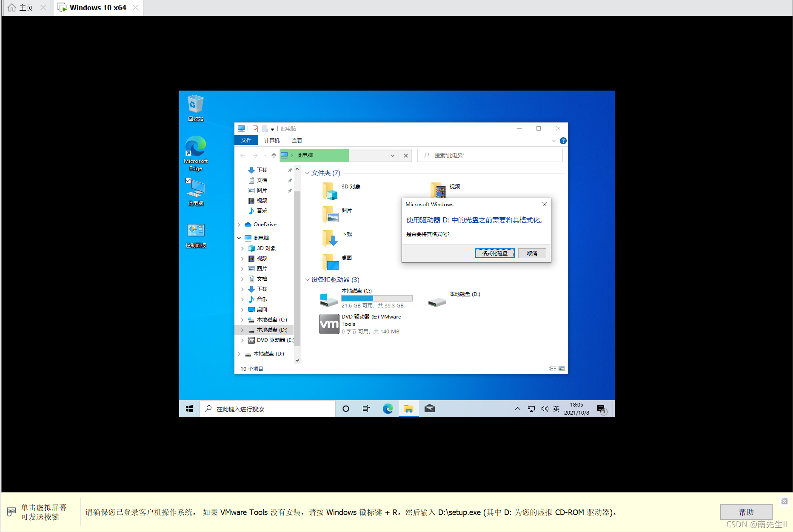This screenshot has height=532, width=793.
Task: Launch Microsoft Edge from desktop icon
Action: [x=196, y=154]
